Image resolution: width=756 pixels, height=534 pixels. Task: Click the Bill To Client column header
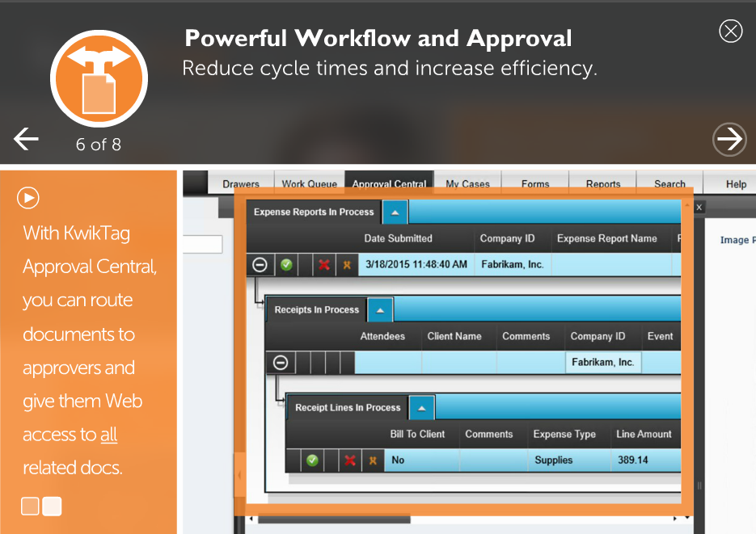point(417,434)
